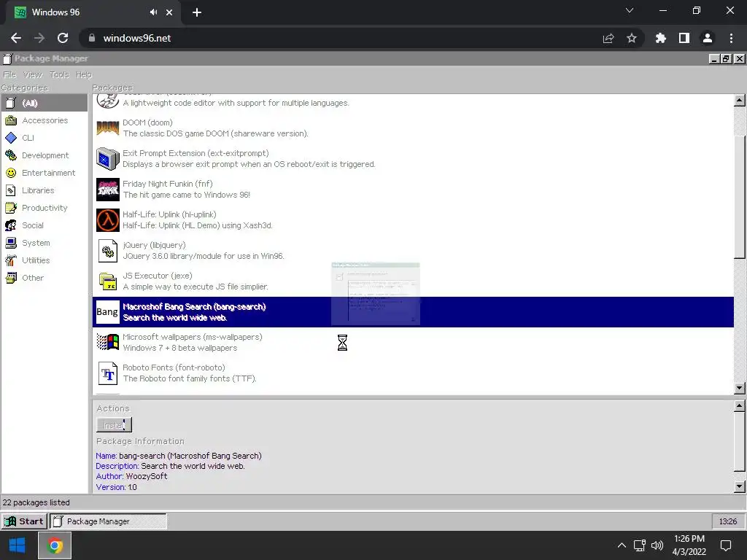747x560 pixels.
Task: Click the Package Manager title bar icon
Action: (x=7, y=58)
